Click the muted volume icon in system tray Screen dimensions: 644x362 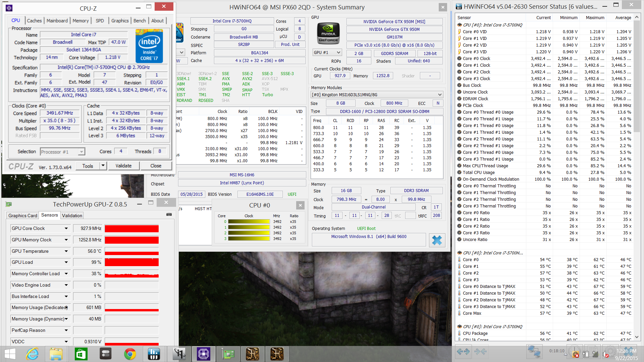tap(605, 354)
